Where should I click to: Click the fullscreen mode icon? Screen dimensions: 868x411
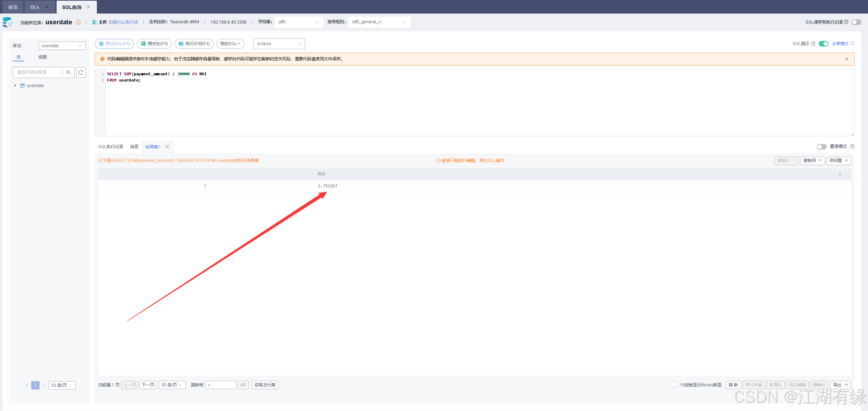tap(852, 43)
